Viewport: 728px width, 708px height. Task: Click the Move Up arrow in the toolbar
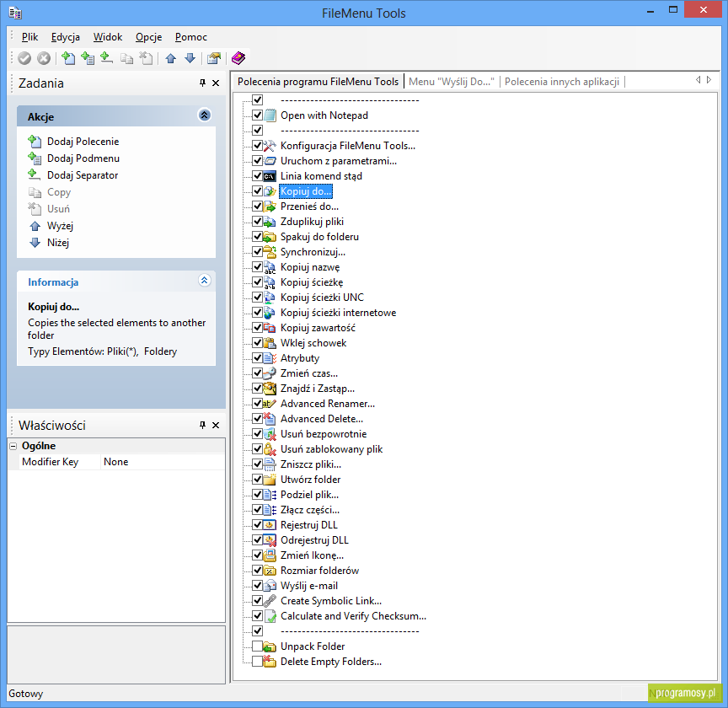(171, 58)
